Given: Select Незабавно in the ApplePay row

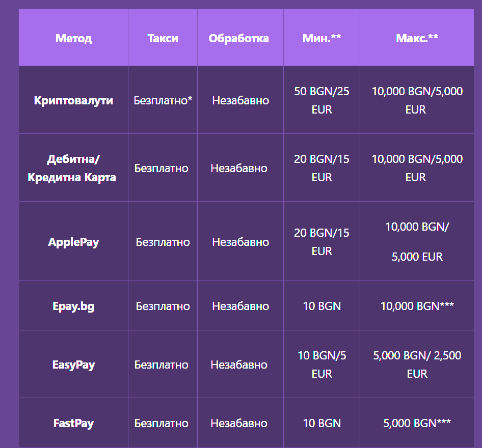Looking at the screenshot, I should pyautogui.click(x=240, y=242).
